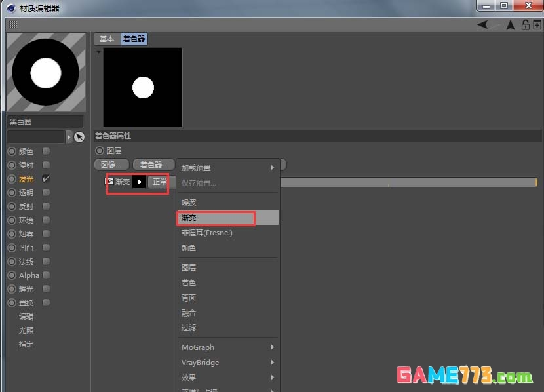Disable the 发光 channel checkbox
Image resolution: width=544 pixels, height=392 pixels.
[45, 178]
